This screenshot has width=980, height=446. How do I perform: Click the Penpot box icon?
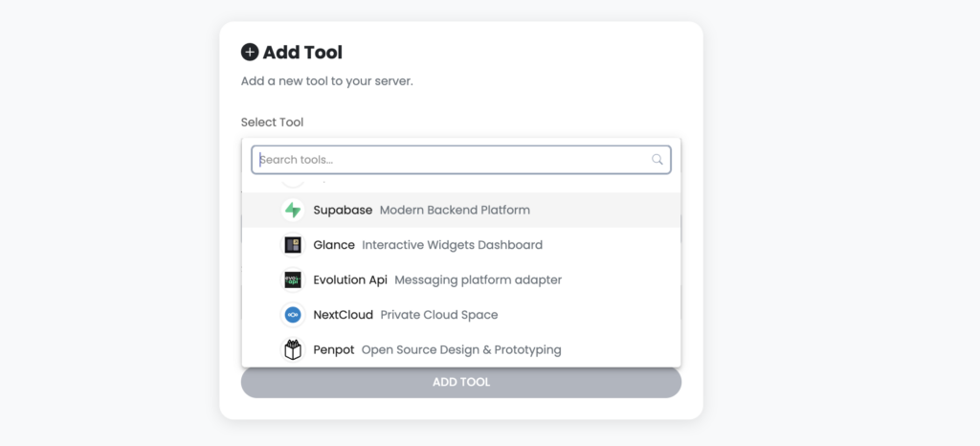pos(293,349)
